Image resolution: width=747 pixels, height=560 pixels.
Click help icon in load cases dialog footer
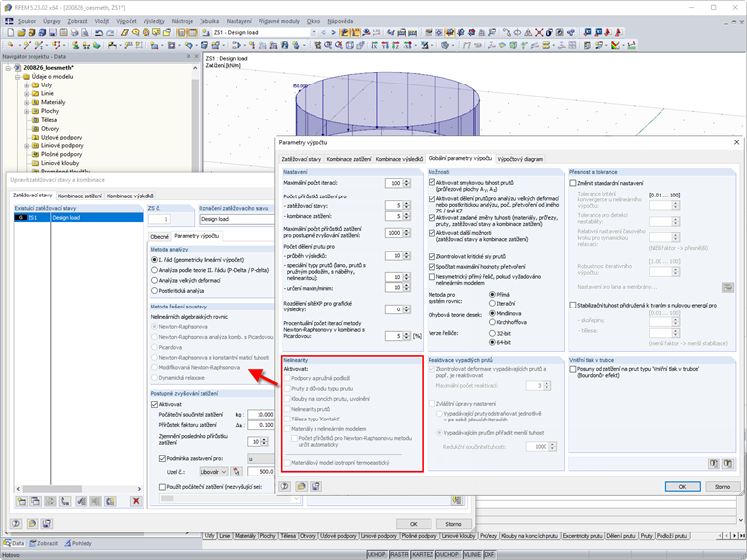[16, 524]
